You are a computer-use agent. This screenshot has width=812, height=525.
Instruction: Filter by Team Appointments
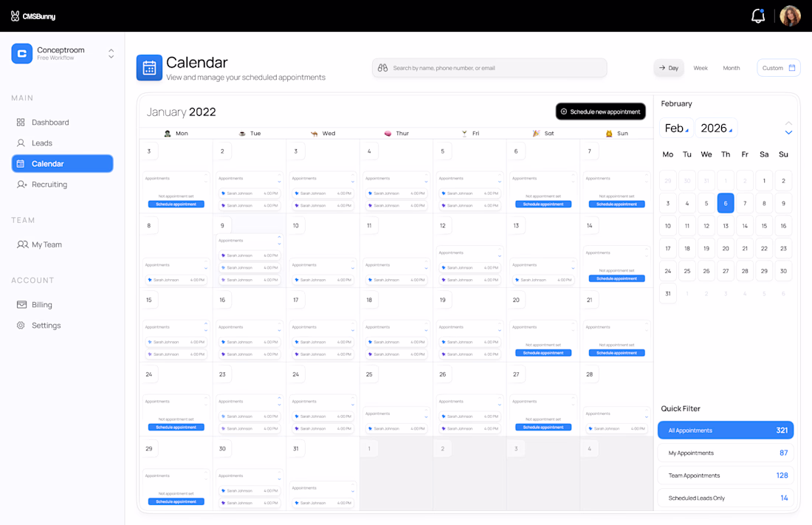(x=726, y=476)
